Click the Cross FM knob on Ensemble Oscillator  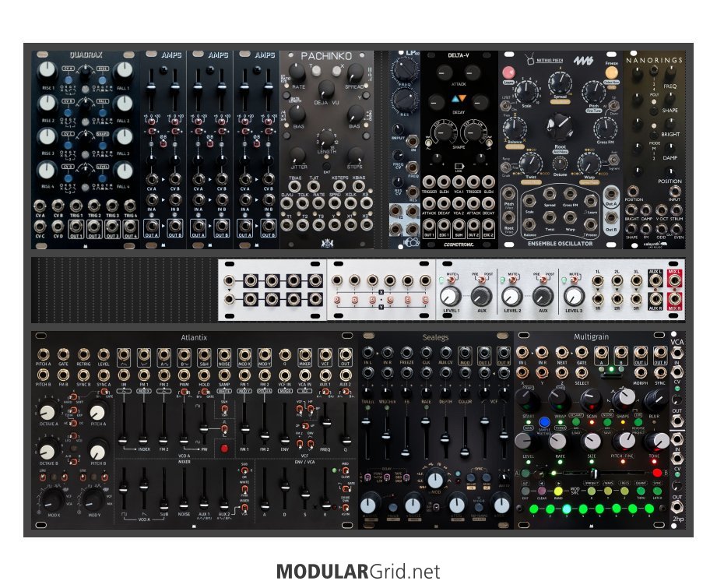click(606, 129)
